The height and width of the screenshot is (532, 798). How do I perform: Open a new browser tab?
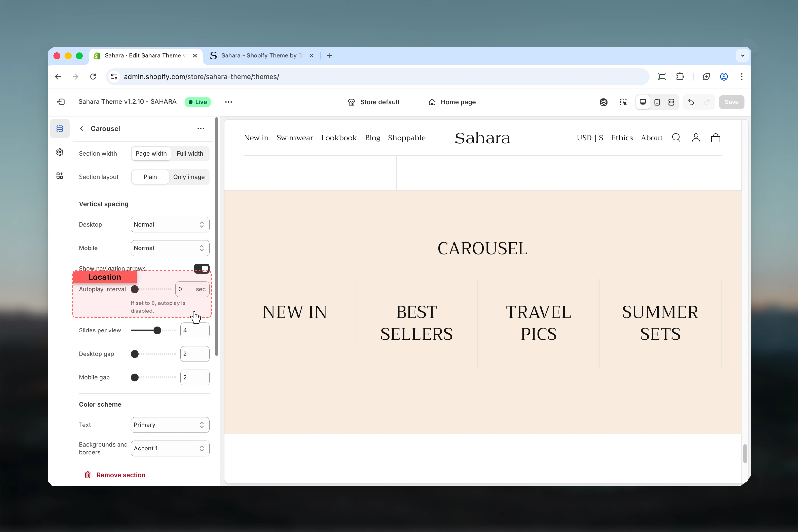[329, 56]
